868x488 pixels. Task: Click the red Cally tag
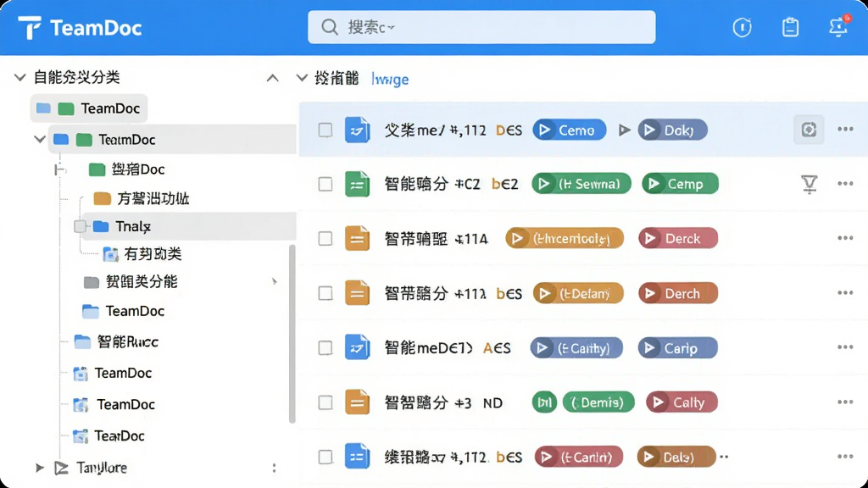click(x=682, y=402)
